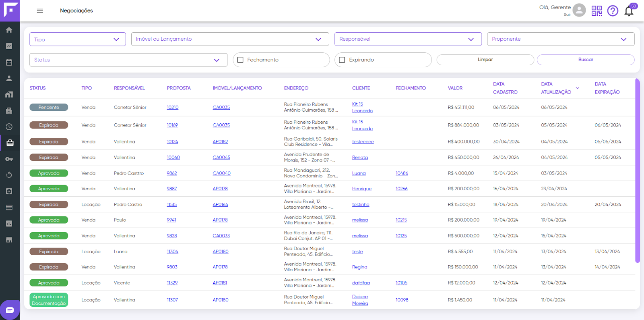Expand the Imóvel ou Lançamento dropdown
644x320 pixels.
(x=230, y=39)
